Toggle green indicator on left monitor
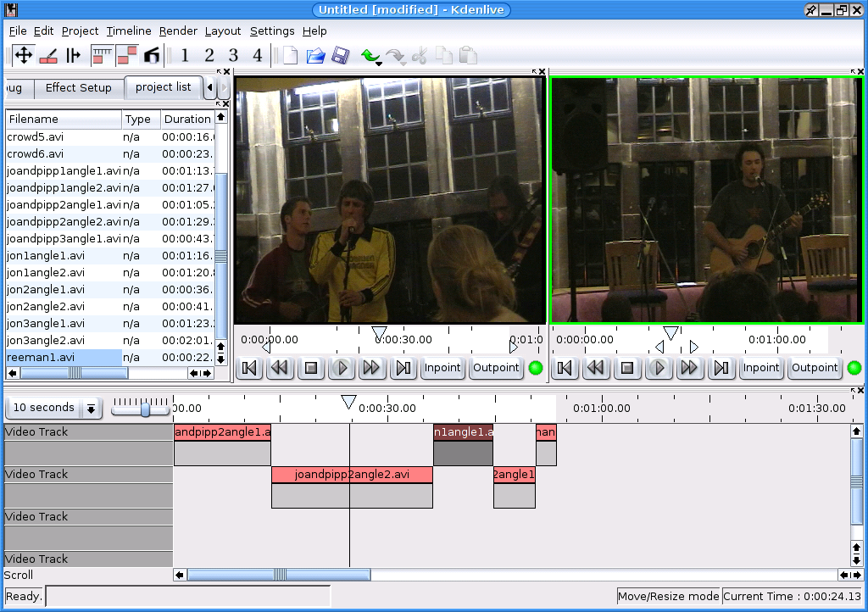The width and height of the screenshot is (868, 612). pyautogui.click(x=536, y=368)
